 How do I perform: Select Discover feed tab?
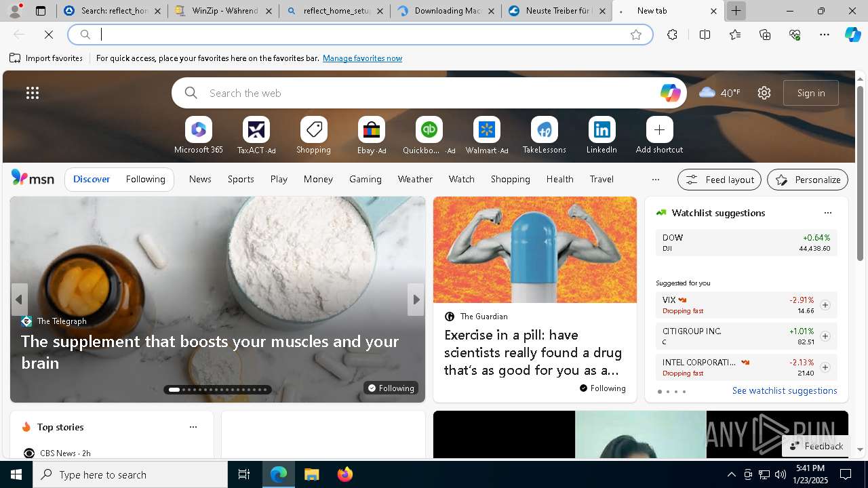92,179
